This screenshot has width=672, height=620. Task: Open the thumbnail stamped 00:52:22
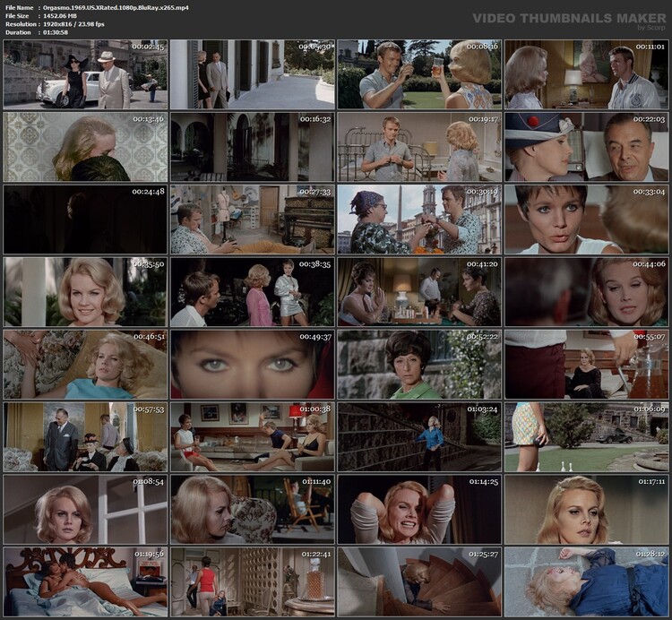419,364
